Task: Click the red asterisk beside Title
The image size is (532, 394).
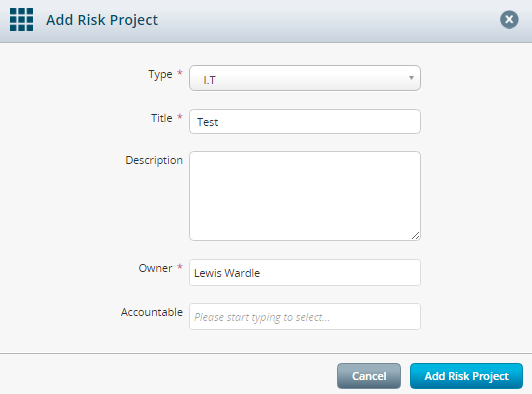Action: click(x=180, y=117)
